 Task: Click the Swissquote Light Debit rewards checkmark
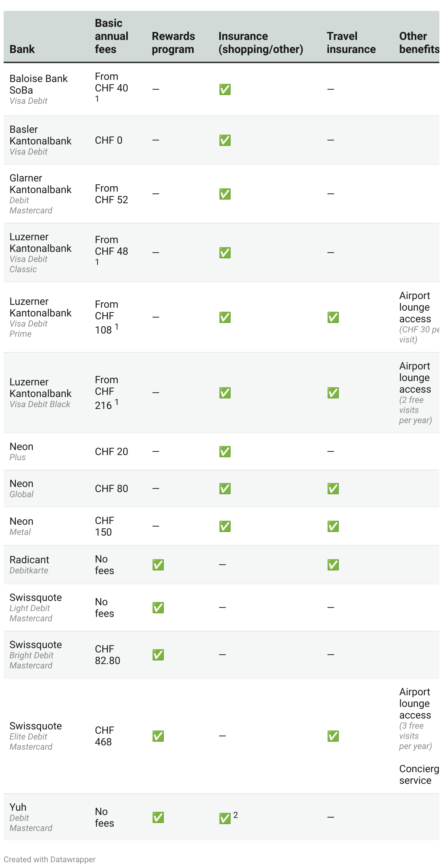(x=158, y=607)
